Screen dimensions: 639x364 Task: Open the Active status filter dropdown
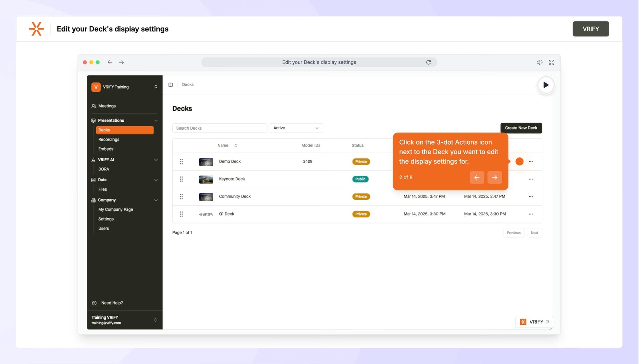[296, 128]
